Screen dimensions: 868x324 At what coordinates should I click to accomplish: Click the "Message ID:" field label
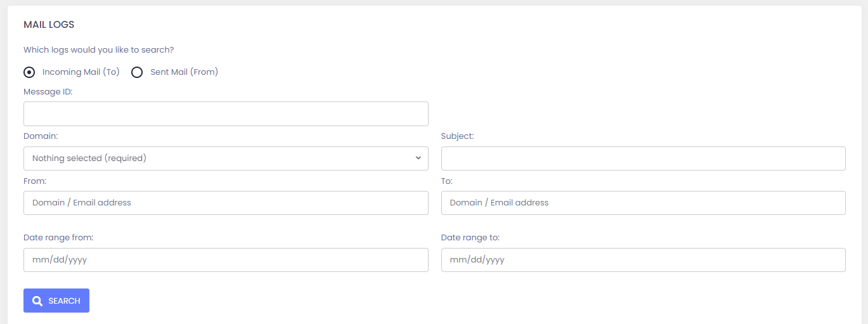click(x=48, y=92)
